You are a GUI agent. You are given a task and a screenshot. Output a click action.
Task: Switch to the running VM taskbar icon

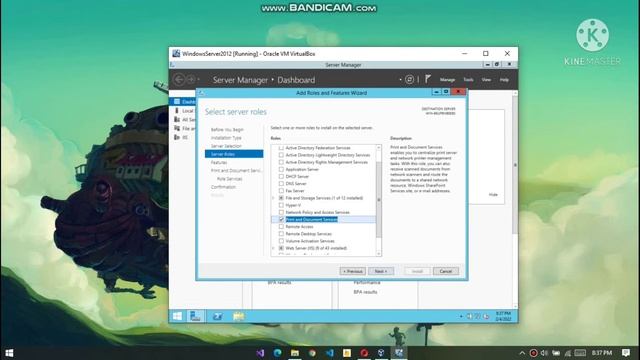pyautogui.click(x=399, y=353)
